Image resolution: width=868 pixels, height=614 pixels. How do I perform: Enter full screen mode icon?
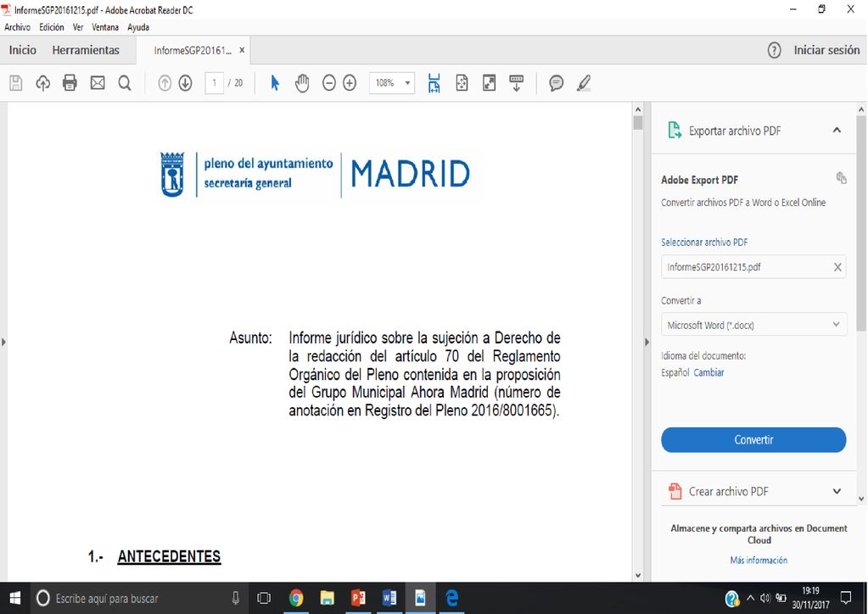coord(490,83)
